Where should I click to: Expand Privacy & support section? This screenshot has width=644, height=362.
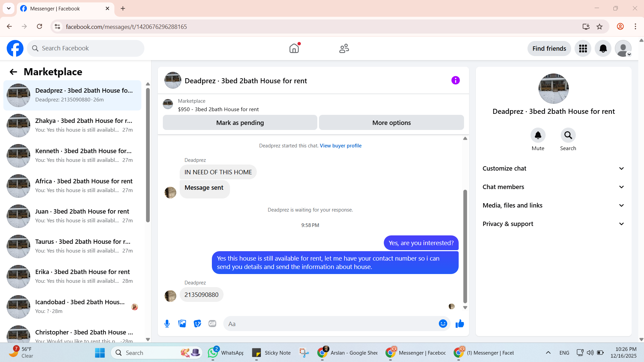(x=553, y=224)
